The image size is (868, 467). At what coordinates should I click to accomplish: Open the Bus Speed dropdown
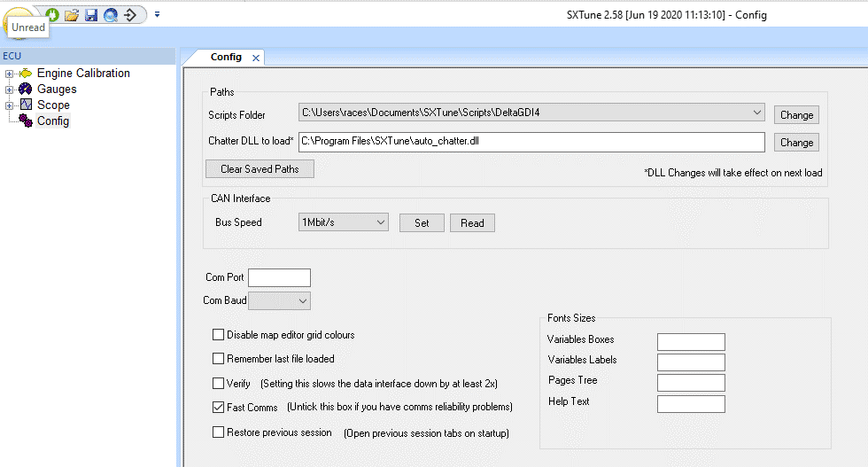tap(344, 222)
